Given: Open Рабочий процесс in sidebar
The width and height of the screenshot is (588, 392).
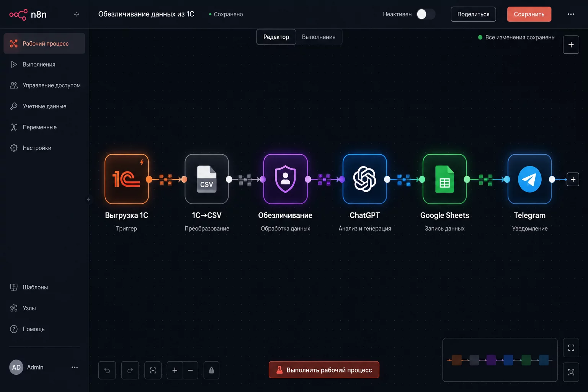Looking at the screenshot, I should pos(44,43).
